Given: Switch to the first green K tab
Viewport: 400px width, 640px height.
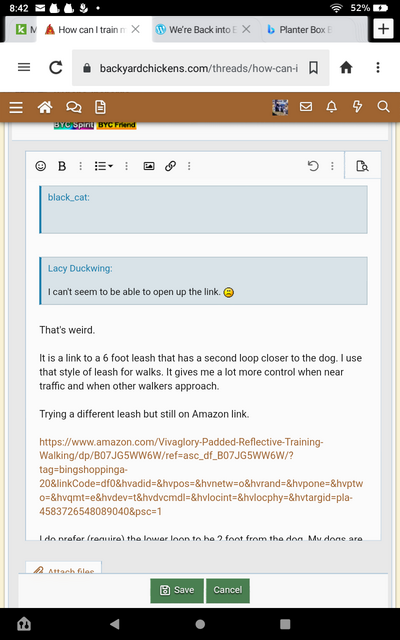Looking at the screenshot, I should point(24,29).
